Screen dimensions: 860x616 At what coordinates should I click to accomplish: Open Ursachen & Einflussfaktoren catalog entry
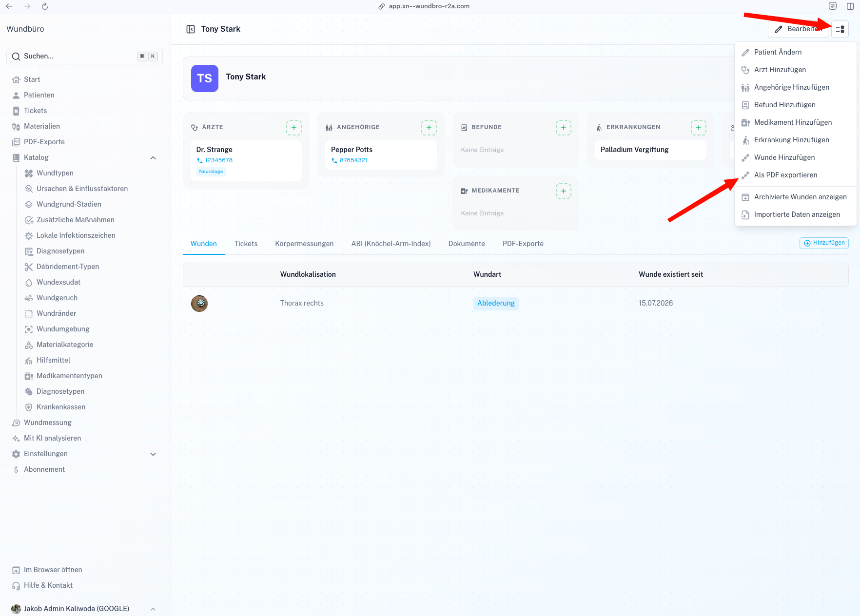[x=82, y=189]
